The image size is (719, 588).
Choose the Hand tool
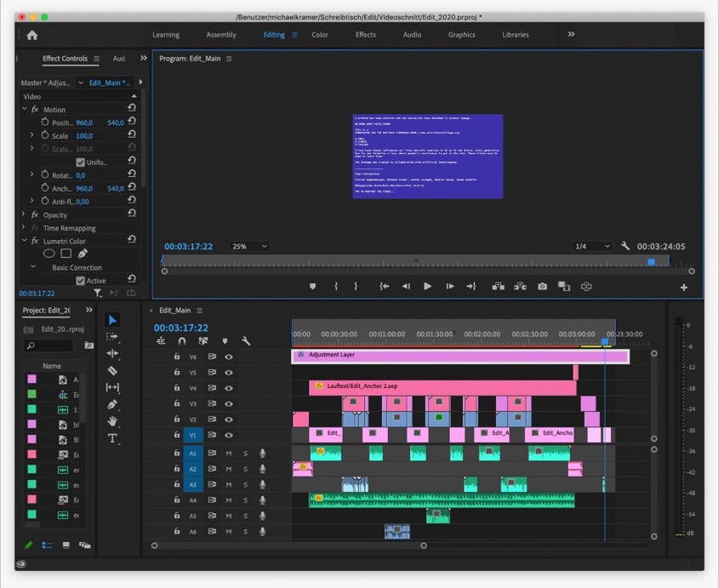pyautogui.click(x=112, y=421)
